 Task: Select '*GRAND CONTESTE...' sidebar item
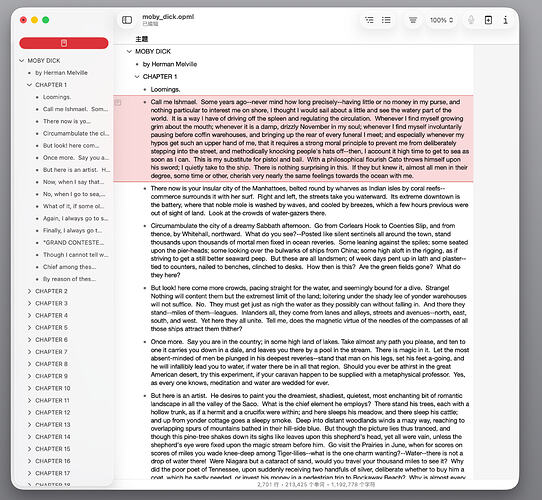tap(73, 242)
